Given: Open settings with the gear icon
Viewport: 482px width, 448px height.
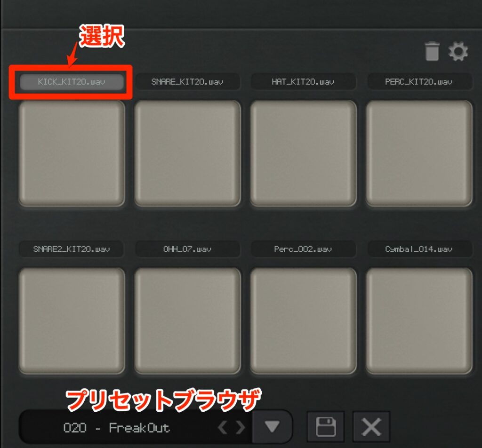Looking at the screenshot, I should click(x=458, y=51).
